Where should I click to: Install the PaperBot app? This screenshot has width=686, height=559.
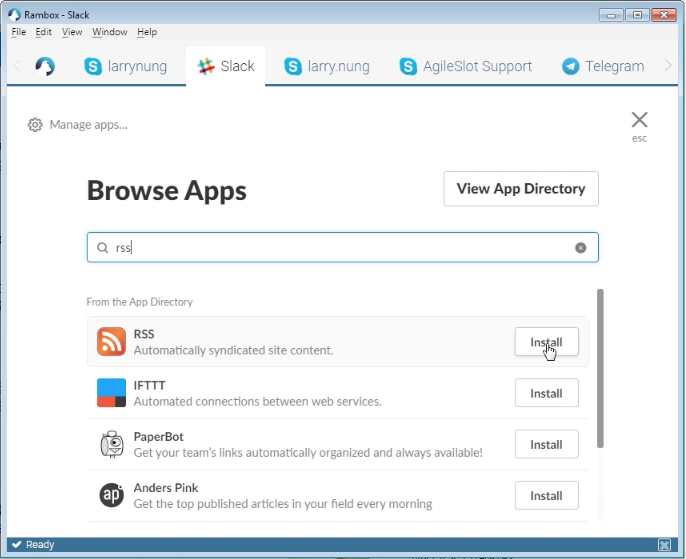[546, 444]
